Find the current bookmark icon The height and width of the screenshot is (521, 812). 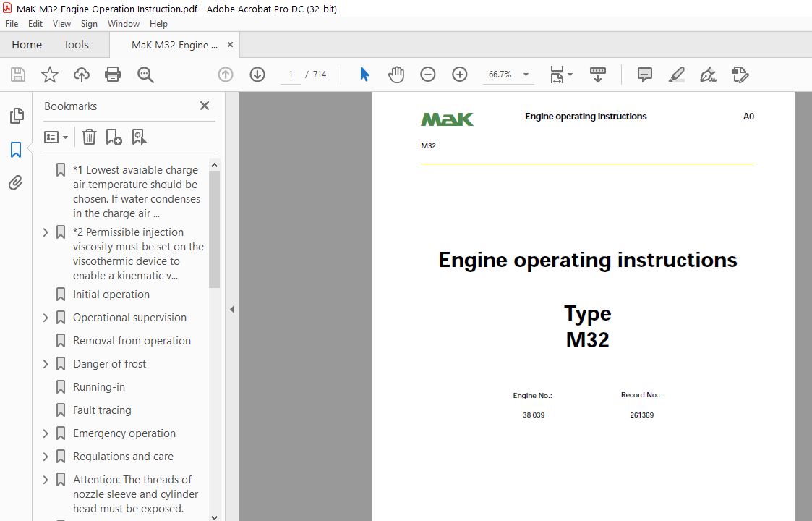click(x=139, y=137)
